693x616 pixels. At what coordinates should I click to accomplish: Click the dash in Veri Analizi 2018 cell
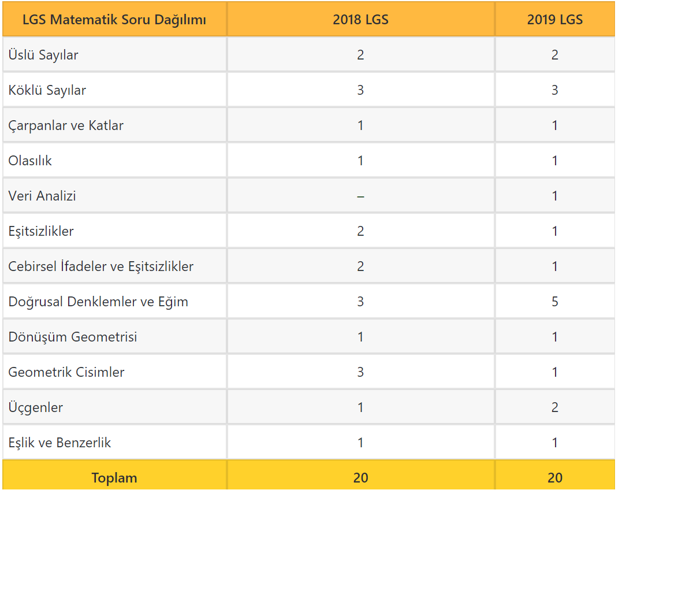pos(361,196)
